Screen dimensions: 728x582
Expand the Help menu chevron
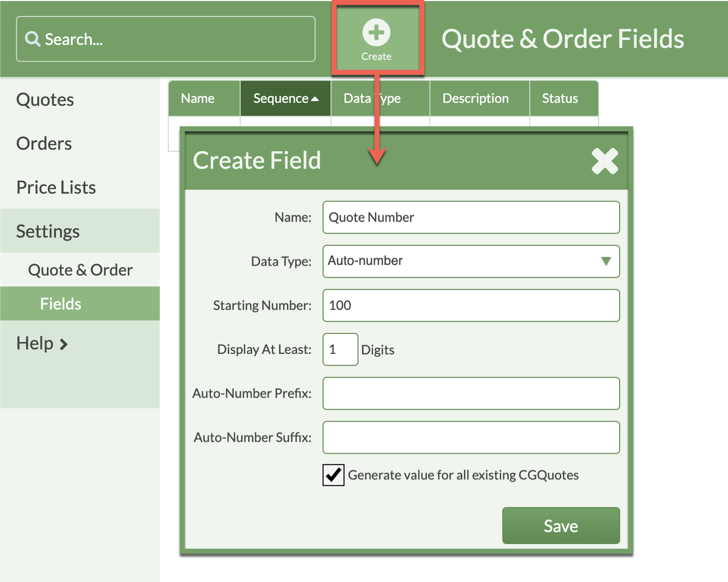[64, 344]
